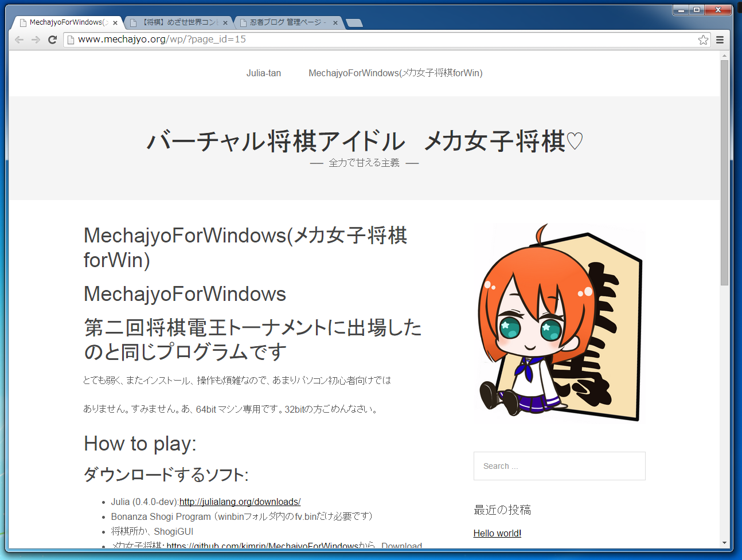Viewport: 742px width, 560px height.
Task: Open MechajyoForWindows(メカ女子将棋forWin) navigation item
Action: point(396,73)
